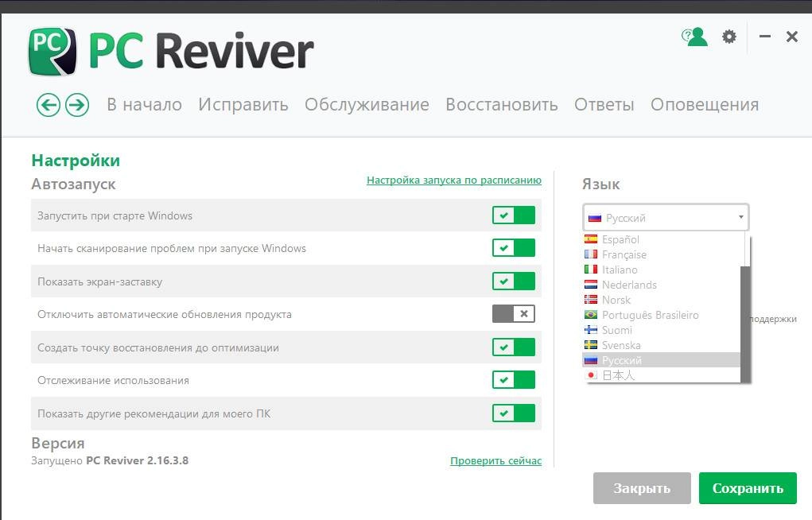Enable 'Отключить автоматические обновления продукта' switch
The width and height of the screenshot is (812, 520).
pyautogui.click(x=514, y=313)
